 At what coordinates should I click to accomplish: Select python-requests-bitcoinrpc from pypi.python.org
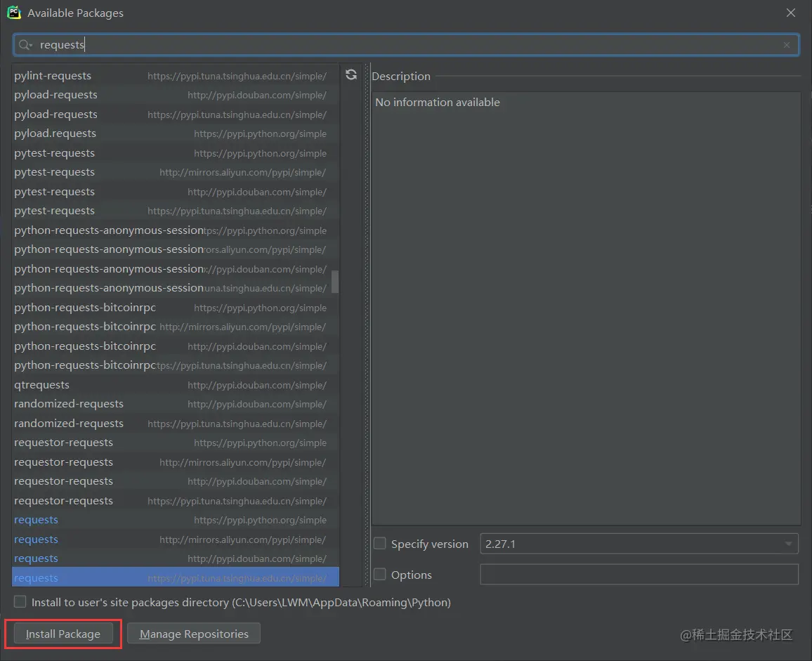tap(176, 307)
